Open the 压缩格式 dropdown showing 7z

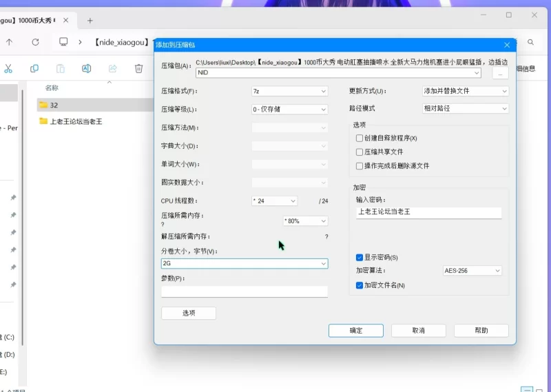pos(289,91)
